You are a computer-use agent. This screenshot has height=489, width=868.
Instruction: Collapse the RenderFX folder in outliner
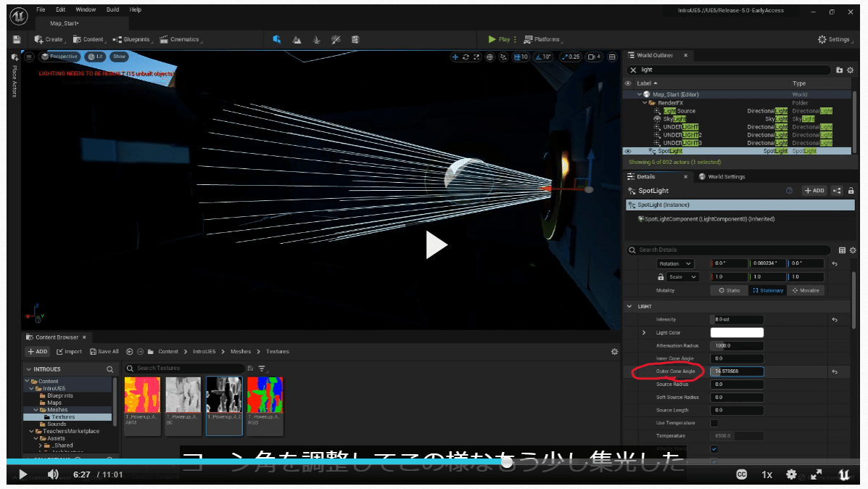[x=645, y=103]
